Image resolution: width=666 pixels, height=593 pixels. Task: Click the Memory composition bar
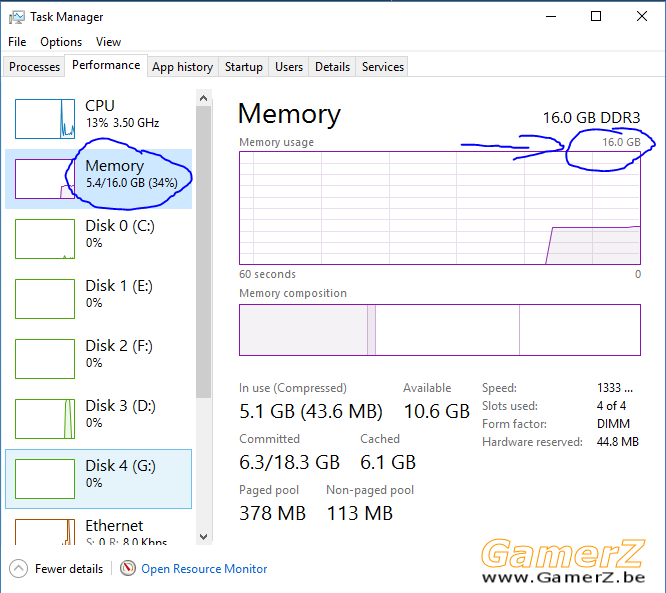[x=440, y=330]
